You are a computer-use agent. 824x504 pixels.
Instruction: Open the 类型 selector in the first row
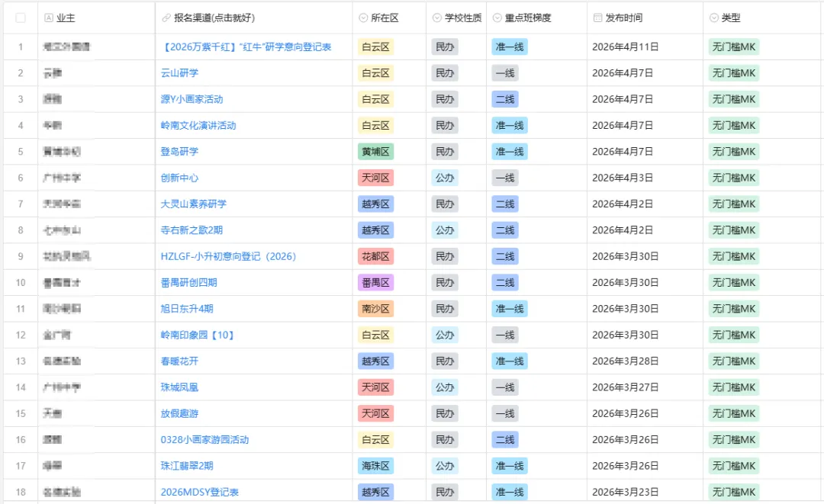click(733, 47)
